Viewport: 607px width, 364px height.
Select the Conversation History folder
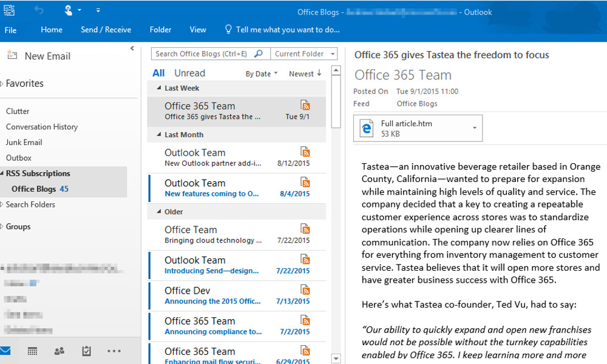(x=42, y=127)
